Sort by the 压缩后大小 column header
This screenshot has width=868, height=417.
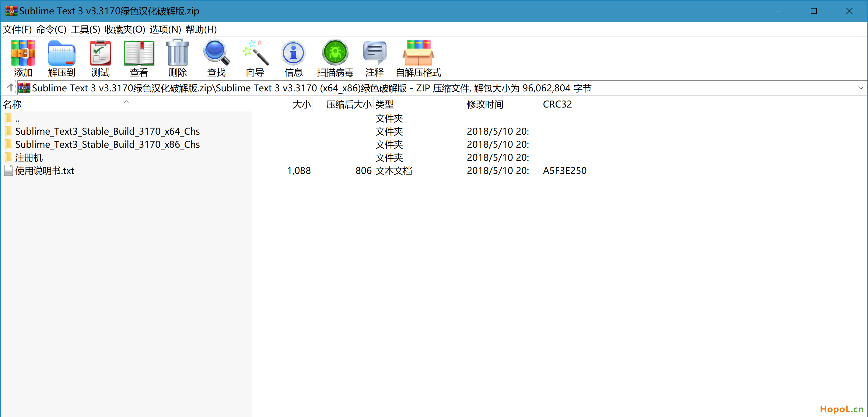tap(343, 104)
